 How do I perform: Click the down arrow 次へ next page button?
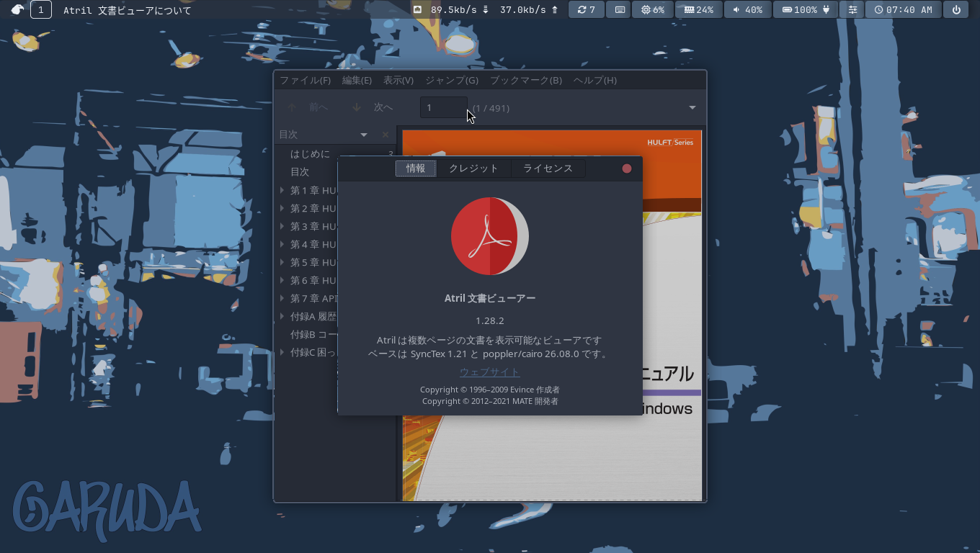[x=373, y=107]
